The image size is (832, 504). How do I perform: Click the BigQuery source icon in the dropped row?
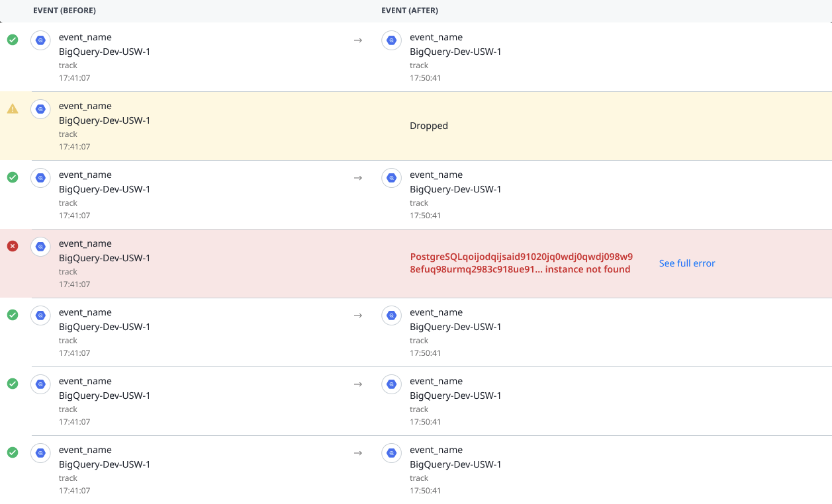coord(40,109)
